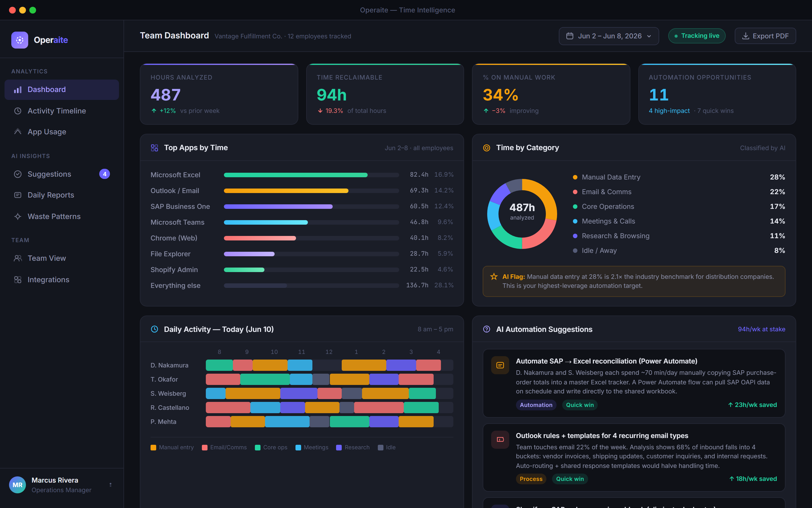Viewport: 812px width, 508px height.
Task: Click the Email & Comms legend dot
Action: 575,192
